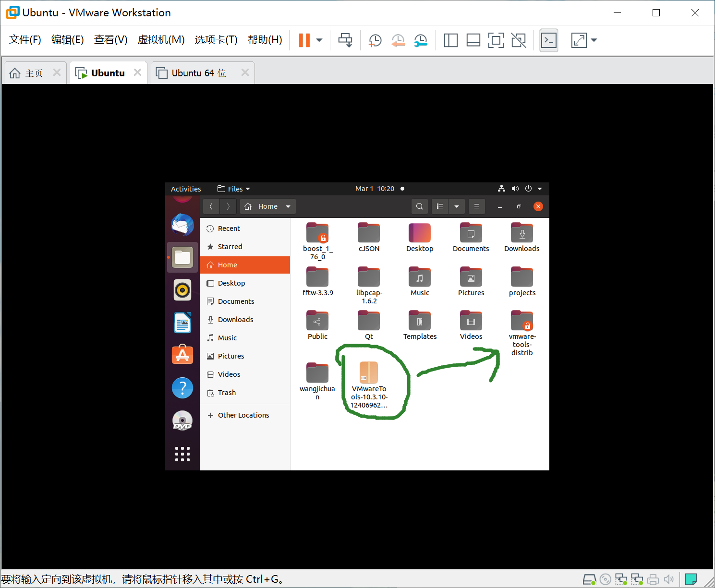Open the search in the Files window
The width and height of the screenshot is (715, 588).
419,206
